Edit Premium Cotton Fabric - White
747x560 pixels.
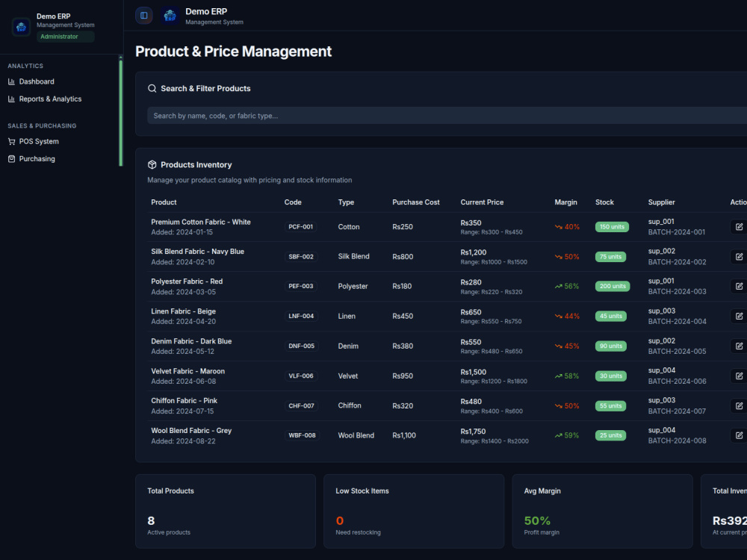tap(739, 227)
